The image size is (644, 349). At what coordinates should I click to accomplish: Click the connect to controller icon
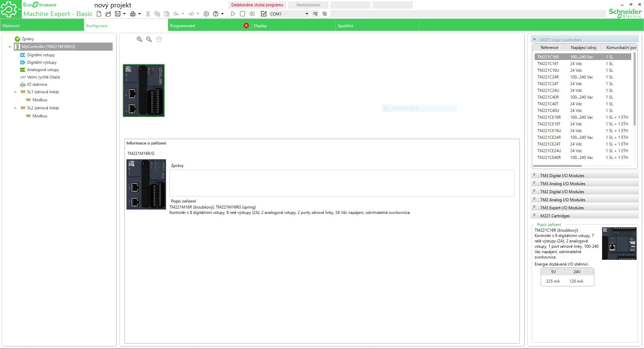tap(315, 14)
